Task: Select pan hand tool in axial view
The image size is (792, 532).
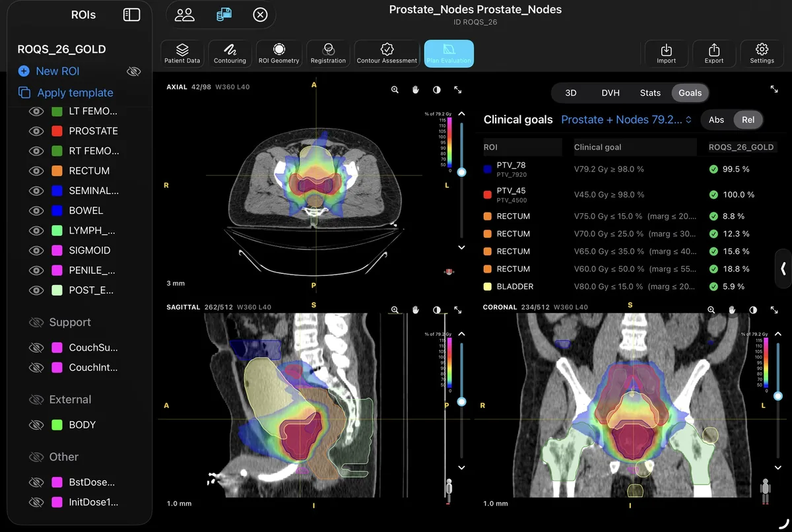Action: click(416, 89)
